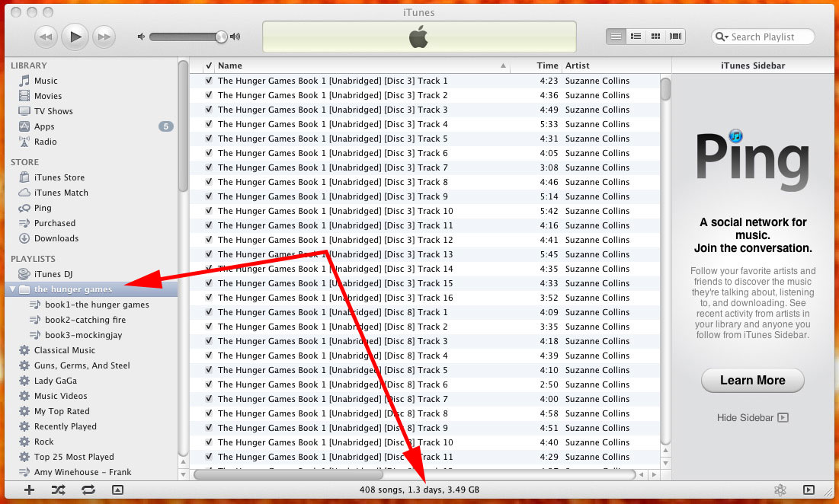Uncheck Disc 3 Track 8 checkbox

(209, 182)
